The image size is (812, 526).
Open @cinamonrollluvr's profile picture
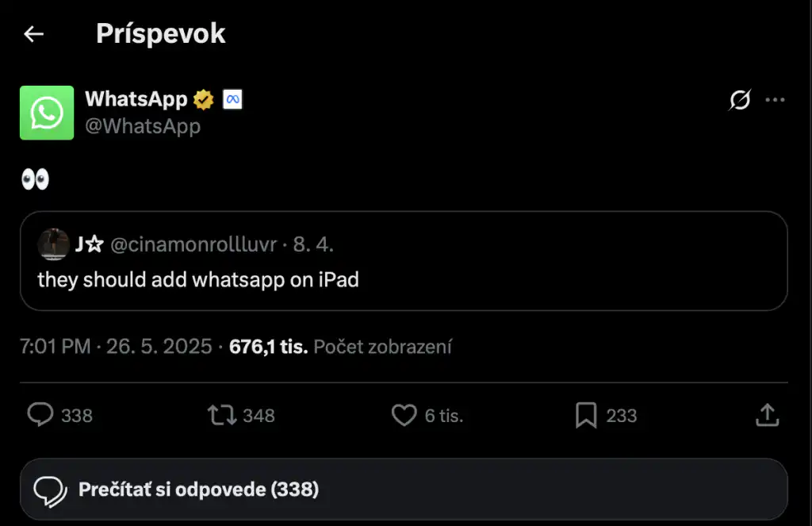[x=53, y=244]
